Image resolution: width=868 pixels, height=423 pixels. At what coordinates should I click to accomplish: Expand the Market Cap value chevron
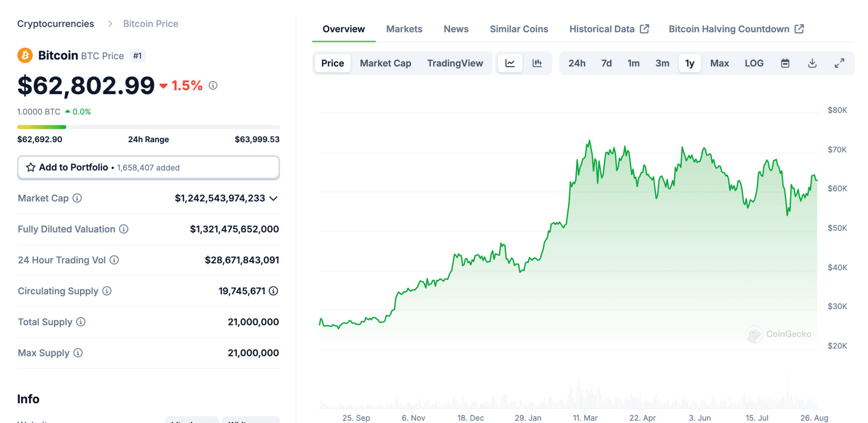click(x=274, y=199)
